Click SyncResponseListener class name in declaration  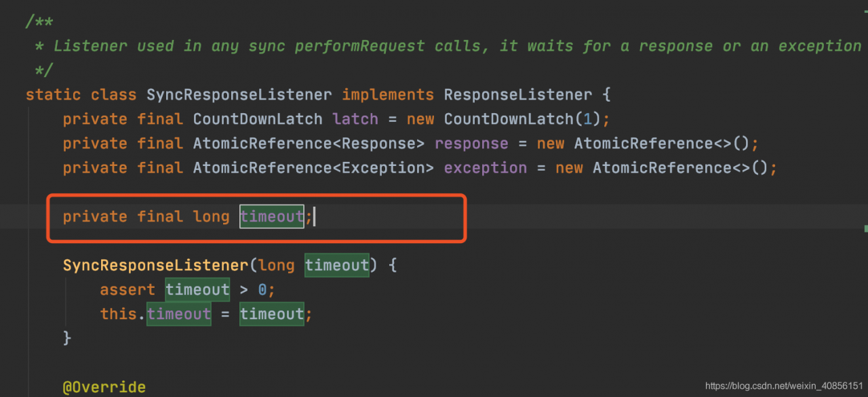coord(239,95)
